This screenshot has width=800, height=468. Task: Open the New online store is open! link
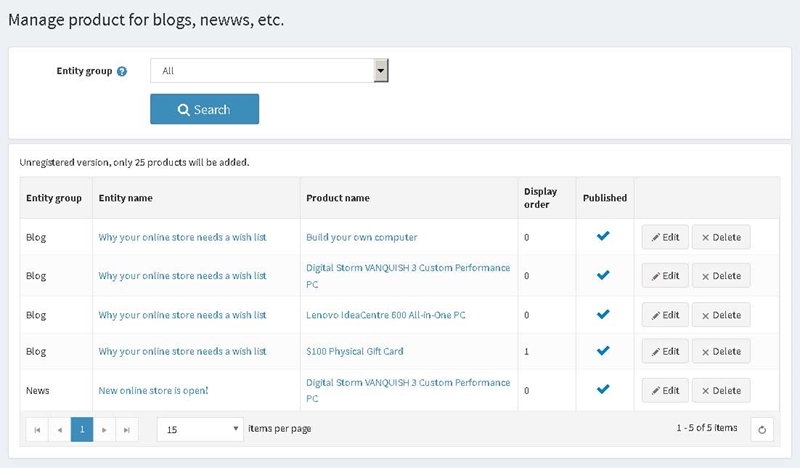coord(154,390)
